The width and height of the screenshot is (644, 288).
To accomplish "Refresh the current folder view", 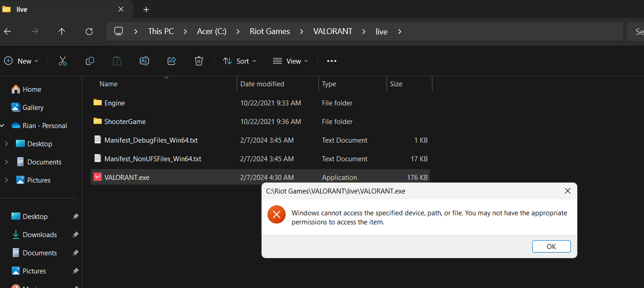I will click(x=89, y=31).
